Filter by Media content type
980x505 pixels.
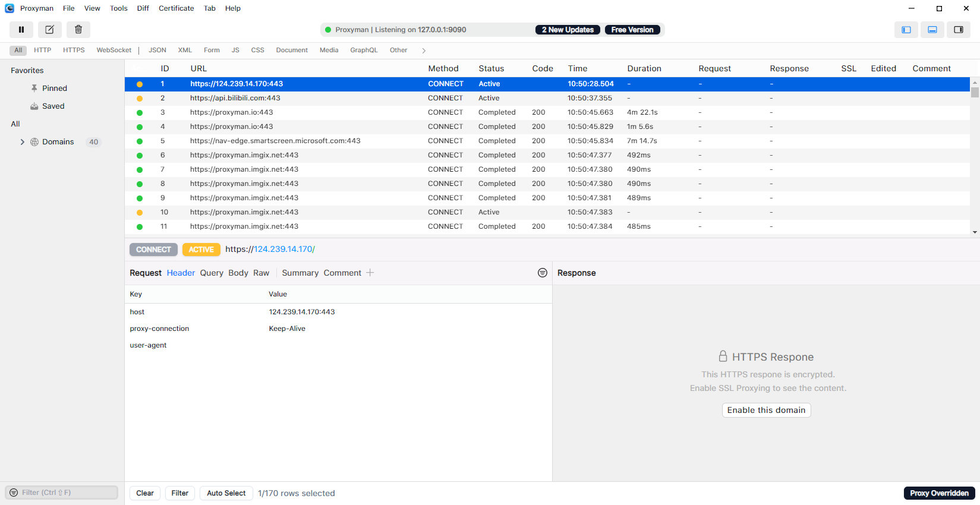click(329, 50)
